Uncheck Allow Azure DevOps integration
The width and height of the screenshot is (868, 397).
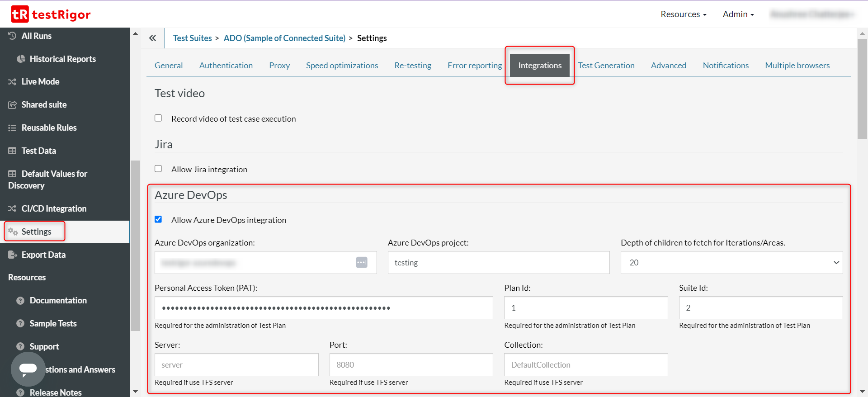(158, 219)
